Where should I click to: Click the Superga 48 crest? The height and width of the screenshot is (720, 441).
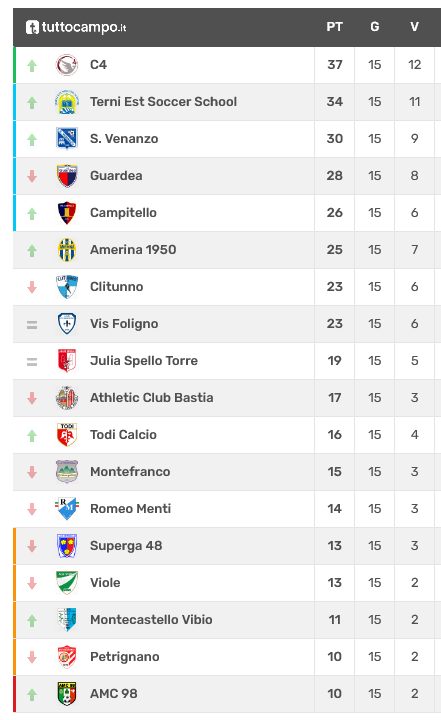tap(67, 546)
